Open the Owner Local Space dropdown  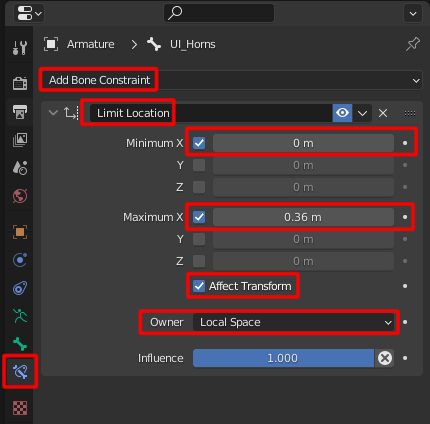[x=293, y=322]
